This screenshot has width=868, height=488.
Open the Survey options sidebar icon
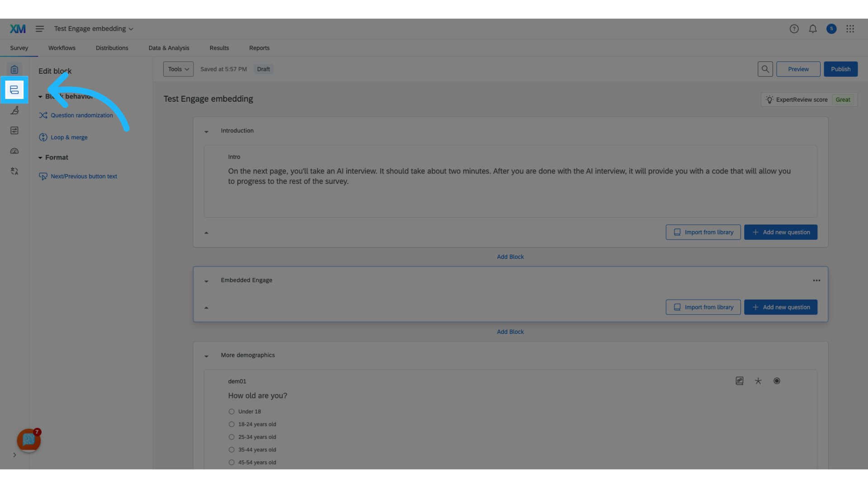[x=14, y=131]
